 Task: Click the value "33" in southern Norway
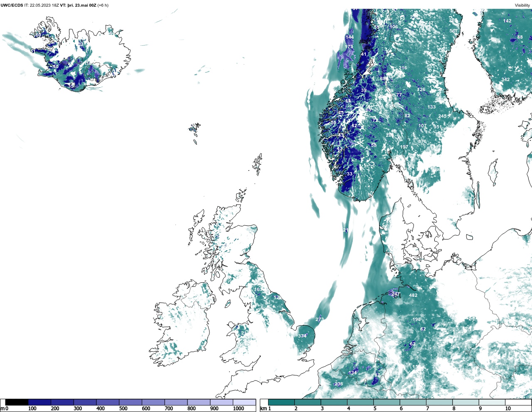coord(350,174)
